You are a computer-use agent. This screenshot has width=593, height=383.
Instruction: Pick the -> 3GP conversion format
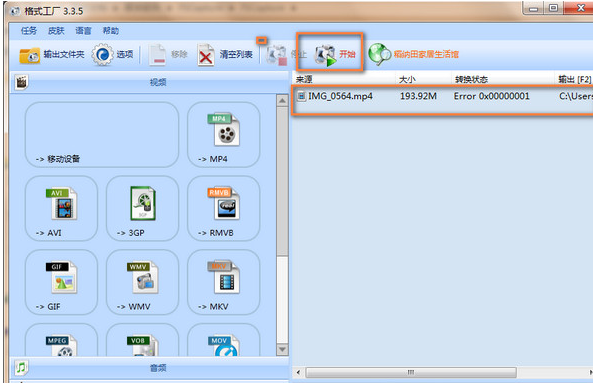(143, 208)
